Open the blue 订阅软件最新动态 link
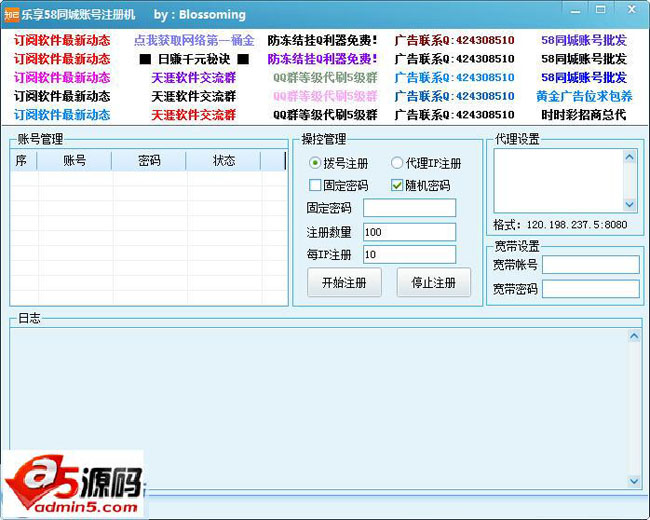650x520 pixels. 62,114
